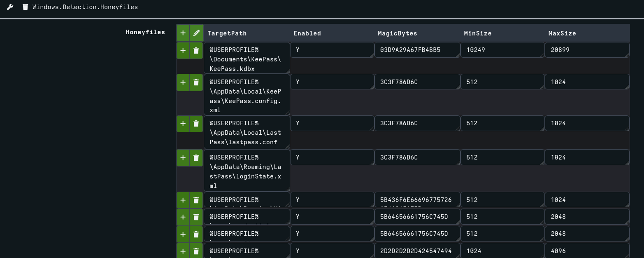Screen dimensions: 644x258
Task: Click the MagicBytes field starting with 2D2D2D2D
Action: point(417,251)
